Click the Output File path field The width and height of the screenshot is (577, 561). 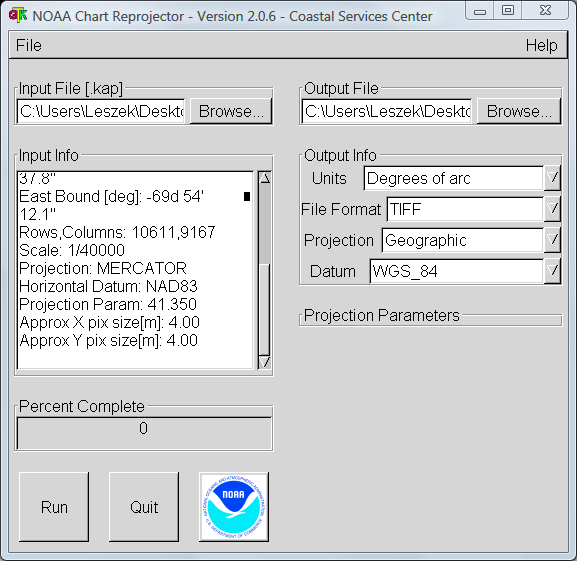[x=387, y=111]
